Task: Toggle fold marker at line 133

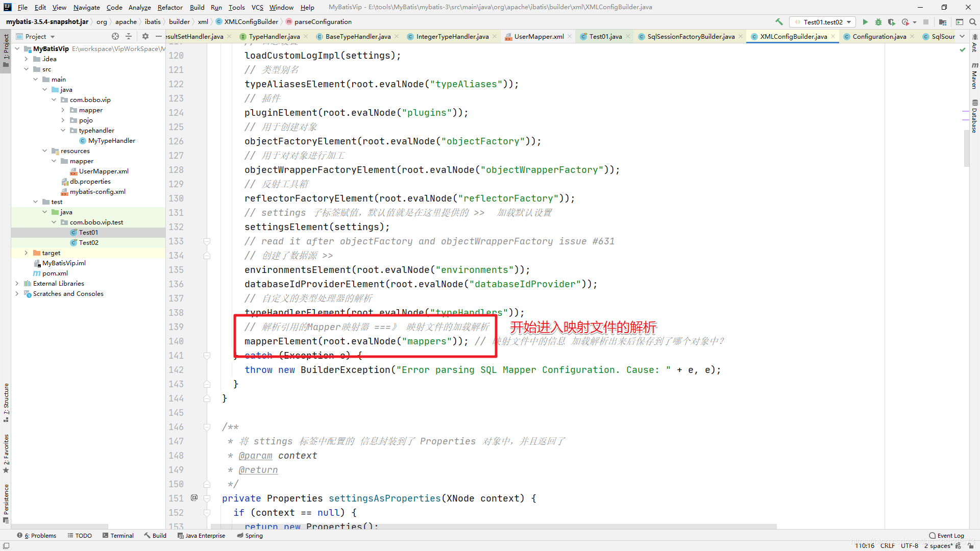Action: (x=207, y=241)
